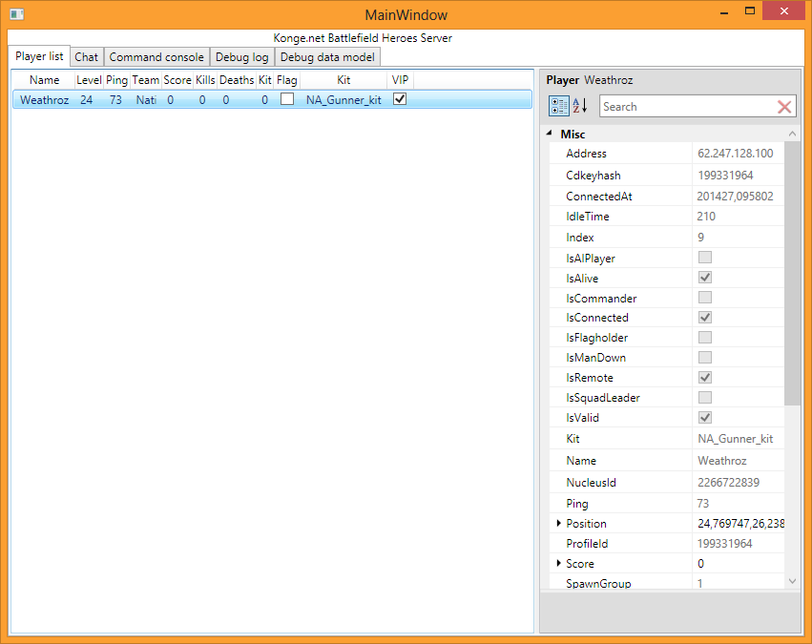
Task: Collapse the Misc property category
Action: click(x=550, y=134)
